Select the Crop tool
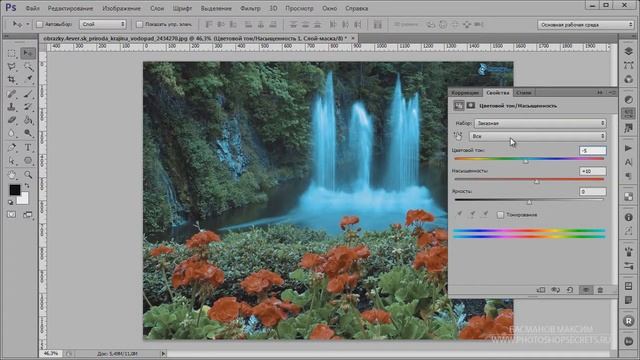Screen dimensions: 640x360 [12, 80]
